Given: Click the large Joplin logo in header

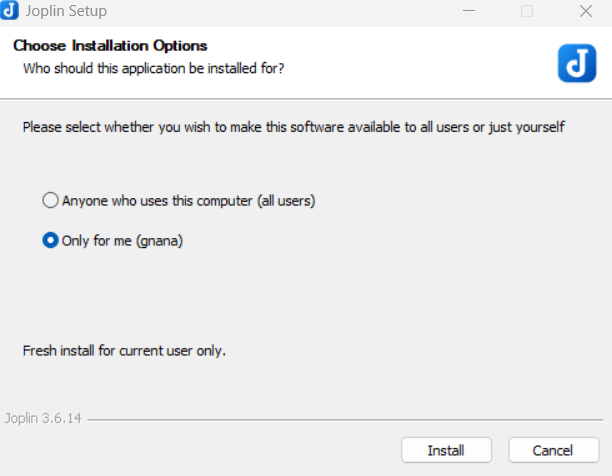Looking at the screenshot, I should coord(577,63).
